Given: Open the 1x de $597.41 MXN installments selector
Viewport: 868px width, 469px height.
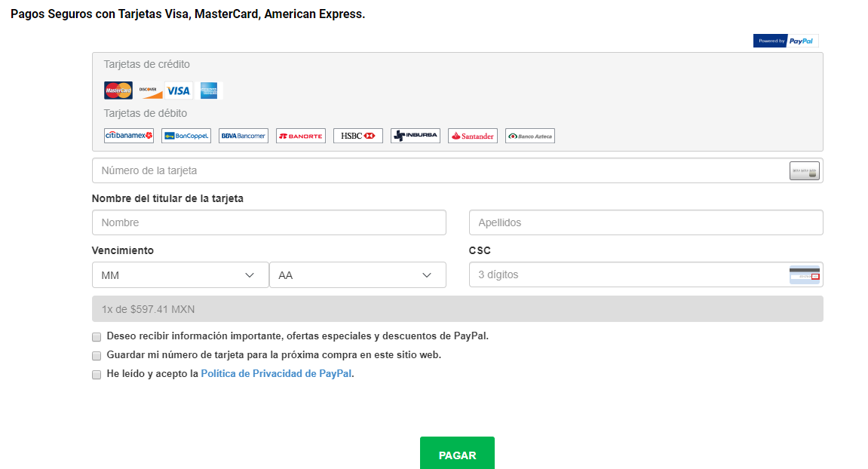Looking at the screenshot, I should pyautogui.click(x=458, y=309).
